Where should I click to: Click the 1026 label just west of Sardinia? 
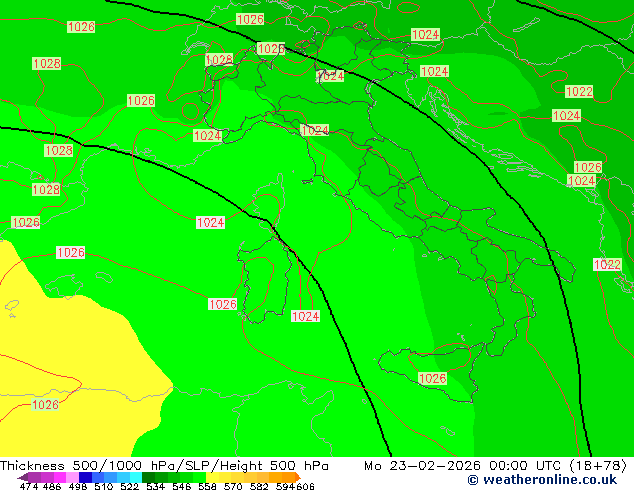[x=222, y=304]
